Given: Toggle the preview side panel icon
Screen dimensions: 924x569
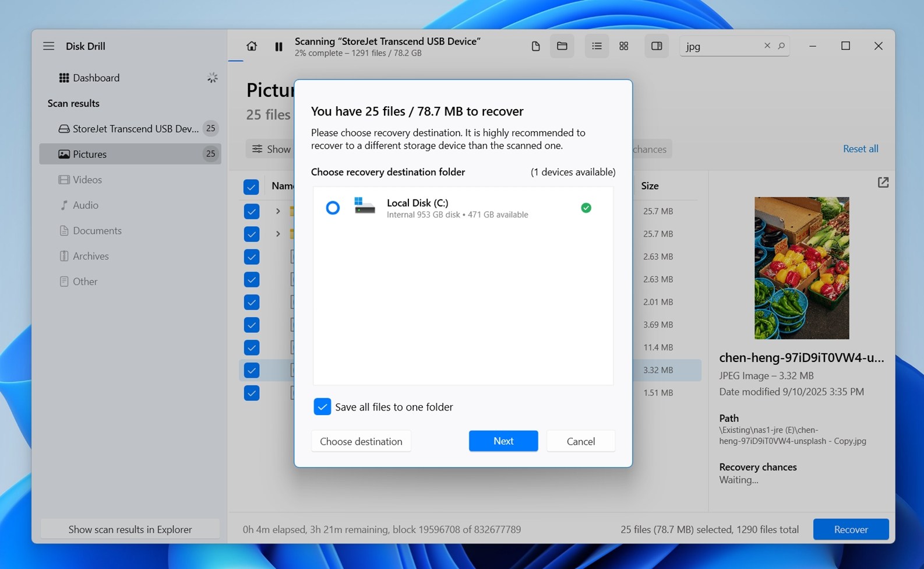Looking at the screenshot, I should pos(657,46).
